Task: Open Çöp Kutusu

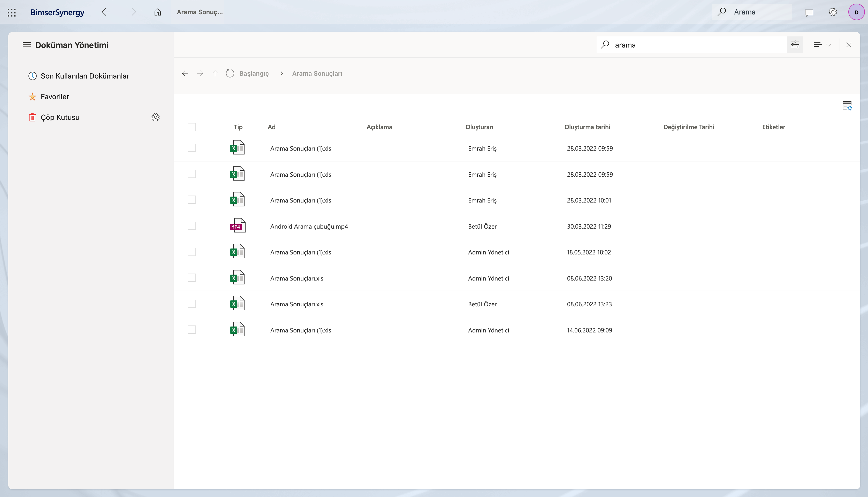Action: tap(60, 118)
